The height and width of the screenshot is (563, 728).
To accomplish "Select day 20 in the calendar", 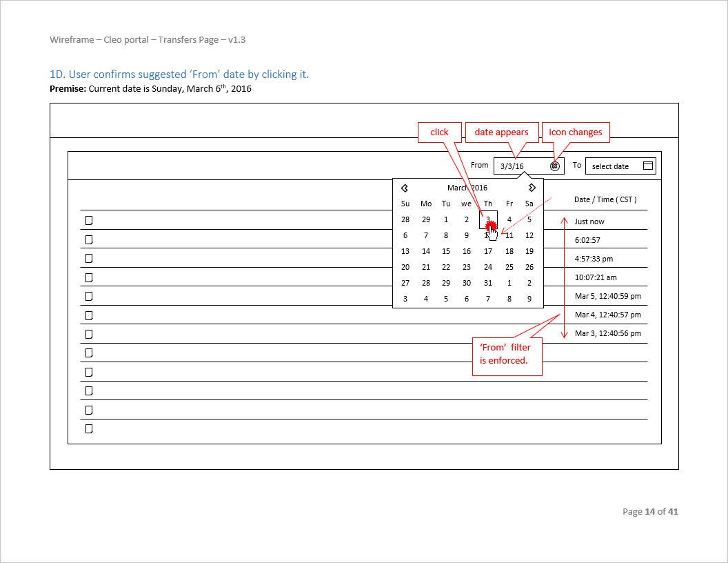I will tap(405, 267).
